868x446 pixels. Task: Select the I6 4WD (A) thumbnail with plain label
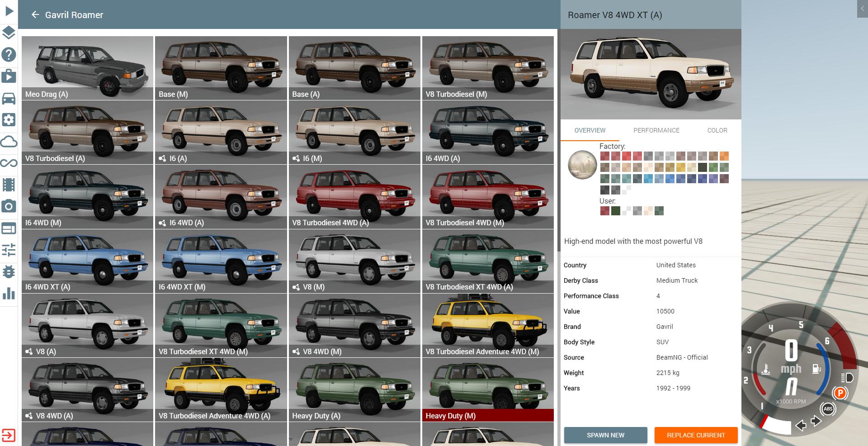(x=488, y=132)
